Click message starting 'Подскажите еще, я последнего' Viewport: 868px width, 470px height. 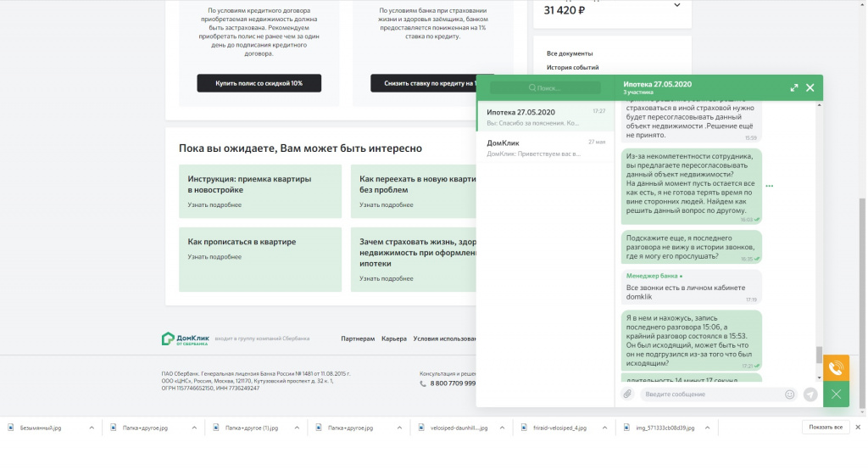pos(691,247)
